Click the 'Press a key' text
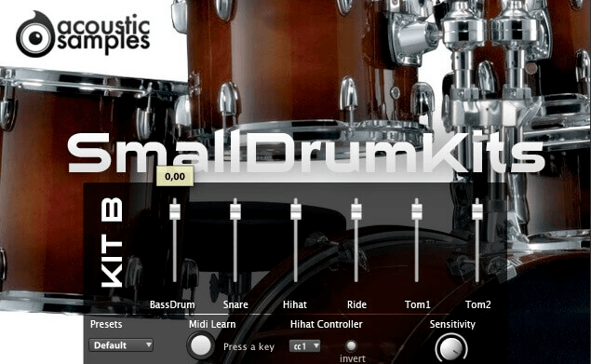This screenshot has height=364, width=591. click(x=248, y=347)
